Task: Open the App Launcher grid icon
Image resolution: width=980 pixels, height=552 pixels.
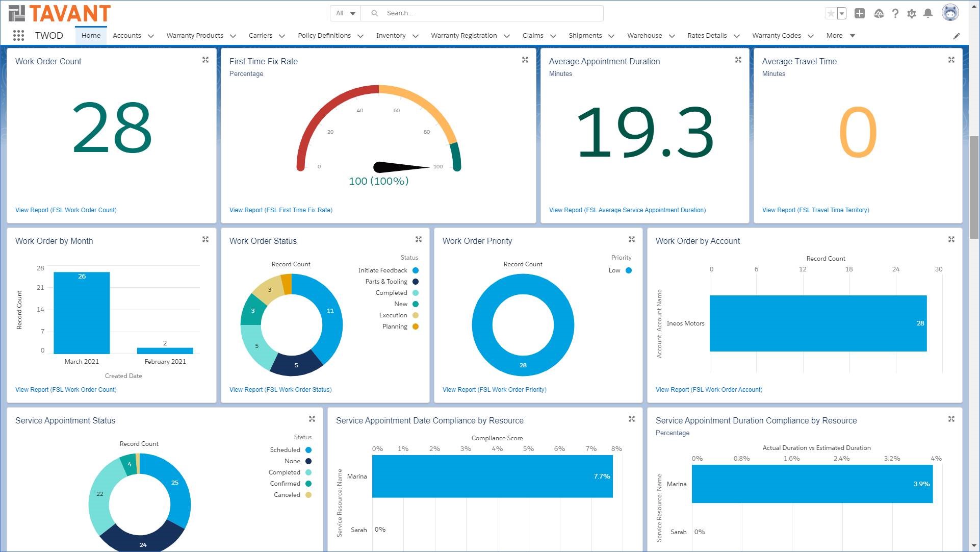Action: pos(18,35)
